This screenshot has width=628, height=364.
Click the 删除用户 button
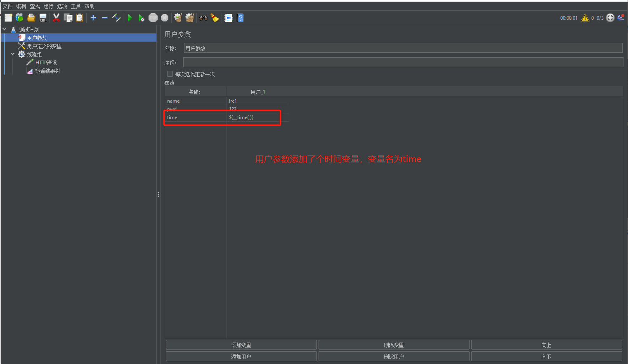(394, 357)
